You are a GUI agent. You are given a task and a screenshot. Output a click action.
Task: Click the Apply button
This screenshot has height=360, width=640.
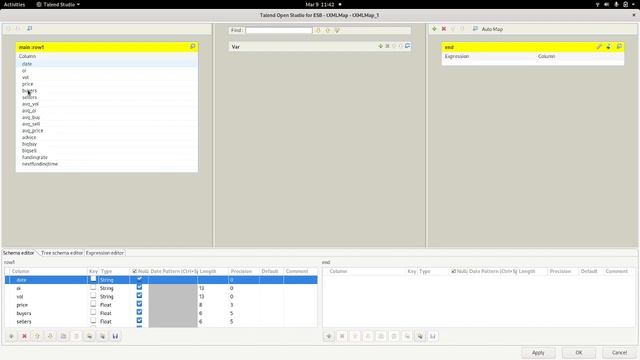[x=538, y=352]
